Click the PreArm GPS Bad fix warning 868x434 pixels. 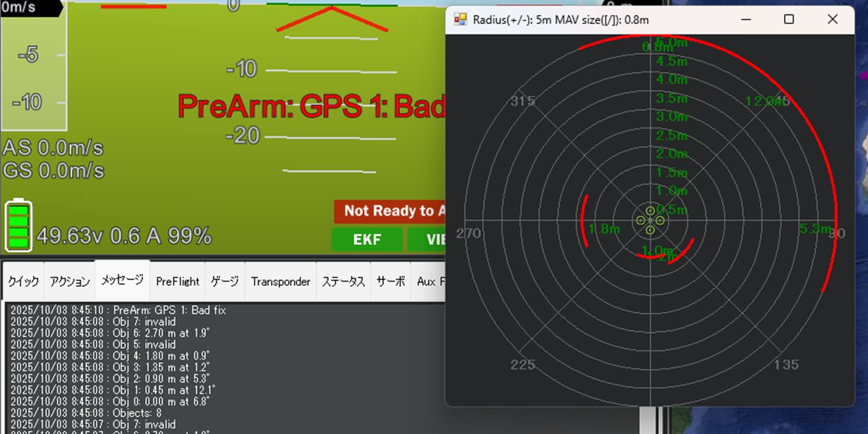pos(312,107)
